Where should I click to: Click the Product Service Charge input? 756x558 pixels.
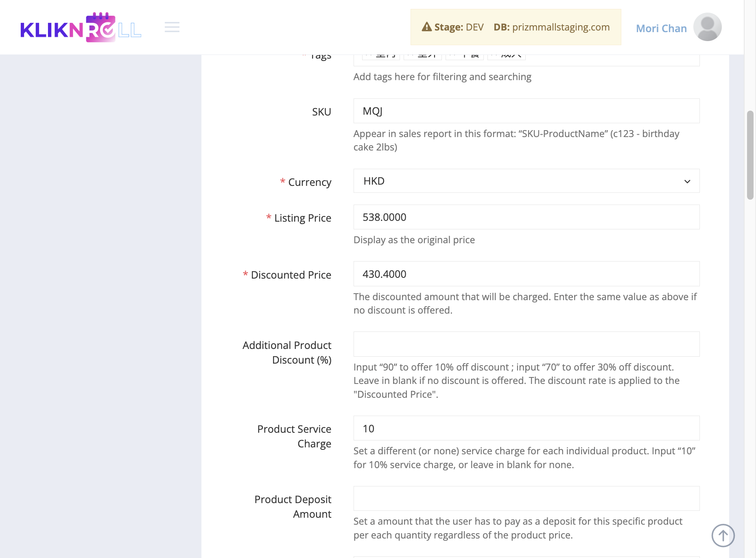(527, 428)
